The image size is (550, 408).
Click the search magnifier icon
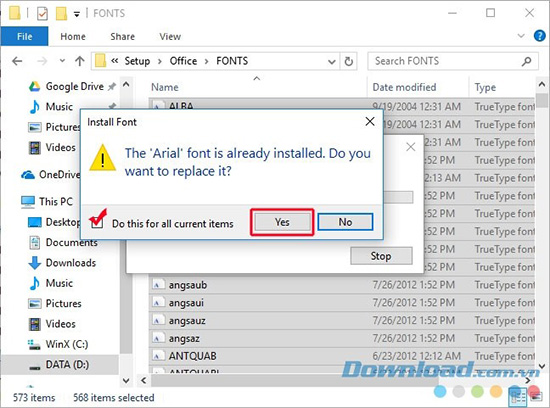[526, 61]
